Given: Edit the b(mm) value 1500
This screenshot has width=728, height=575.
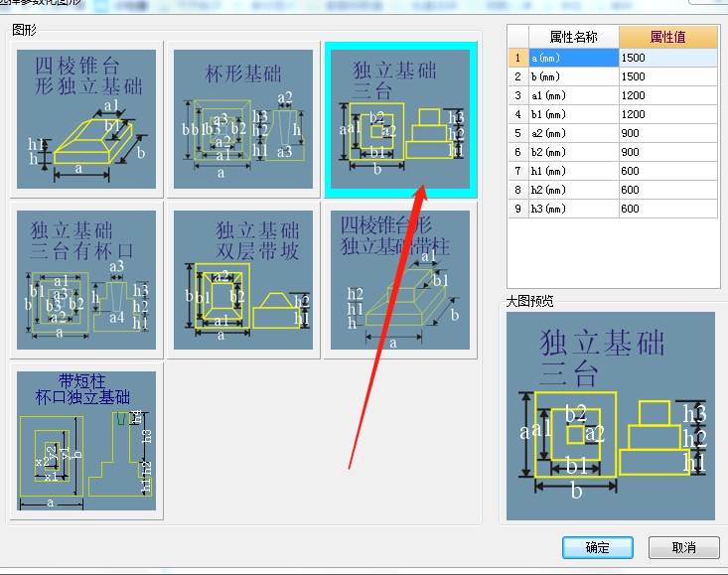Looking at the screenshot, I should pyautogui.click(x=668, y=76).
